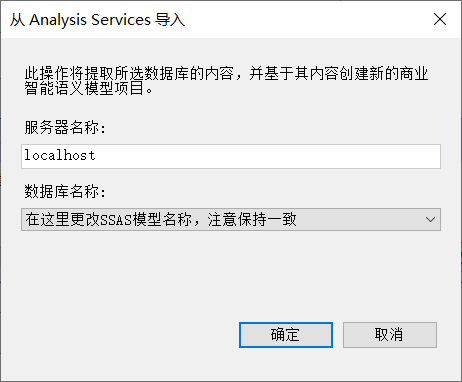Choose 取消 to abort importing
Viewport: 462px width, 382px height.
pyautogui.click(x=390, y=335)
